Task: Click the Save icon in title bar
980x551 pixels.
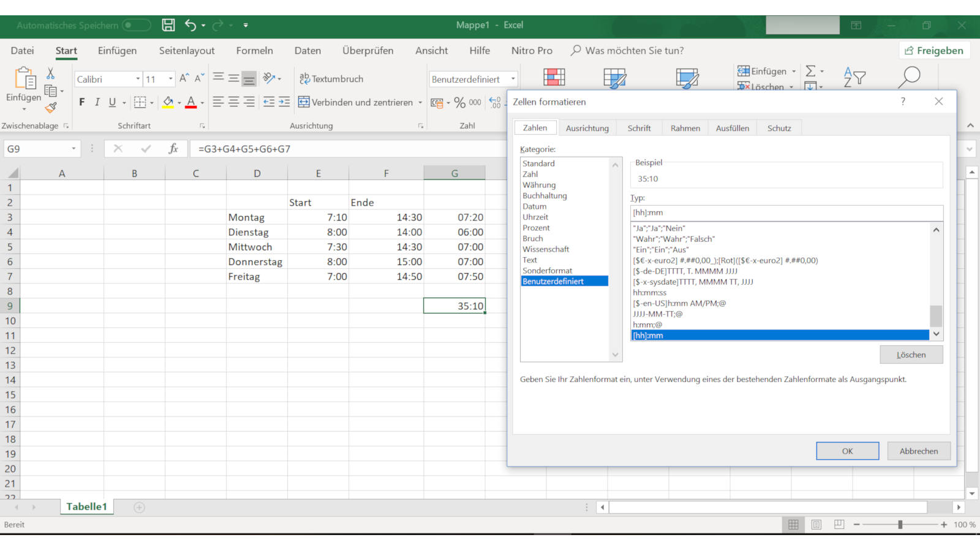Action: (168, 25)
